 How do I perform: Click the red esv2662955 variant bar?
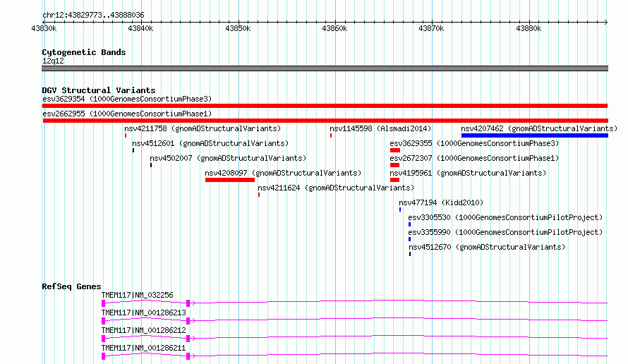click(x=325, y=121)
